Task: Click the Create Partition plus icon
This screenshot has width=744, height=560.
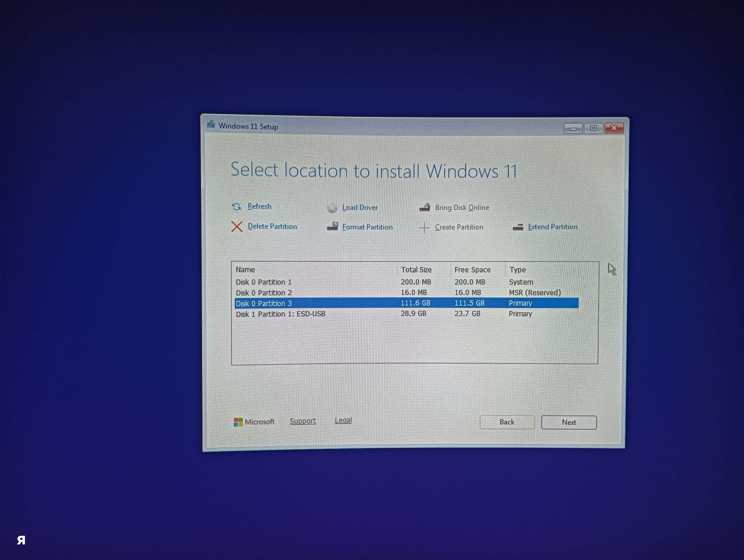Action: point(424,227)
